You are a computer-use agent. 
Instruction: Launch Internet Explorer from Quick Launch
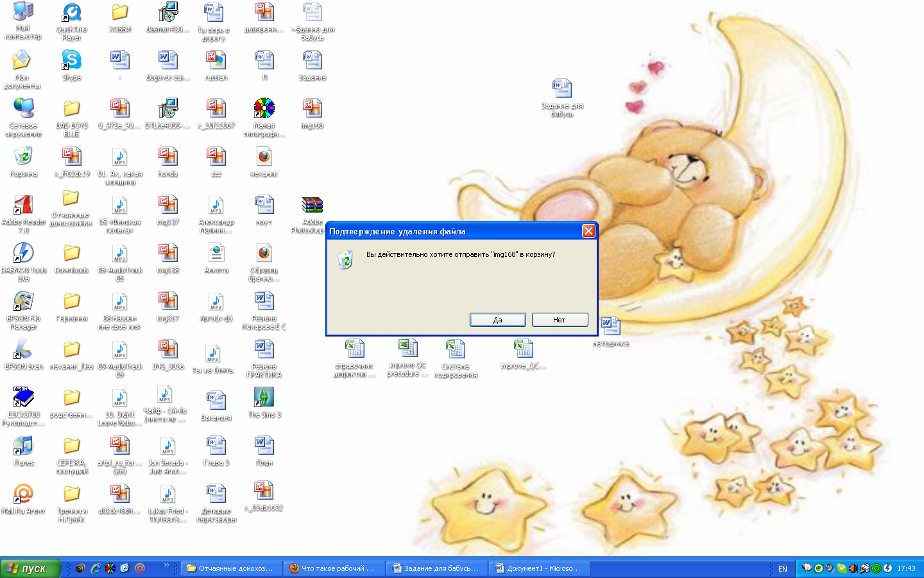(x=96, y=568)
